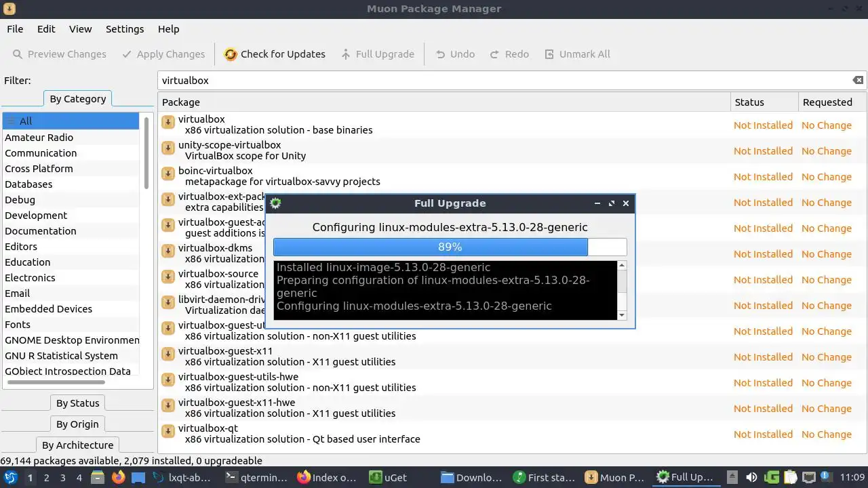Viewport: 868px width, 488px height.
Task: Click scroll-up arrow in upgrade log
Action: (622, 266)
